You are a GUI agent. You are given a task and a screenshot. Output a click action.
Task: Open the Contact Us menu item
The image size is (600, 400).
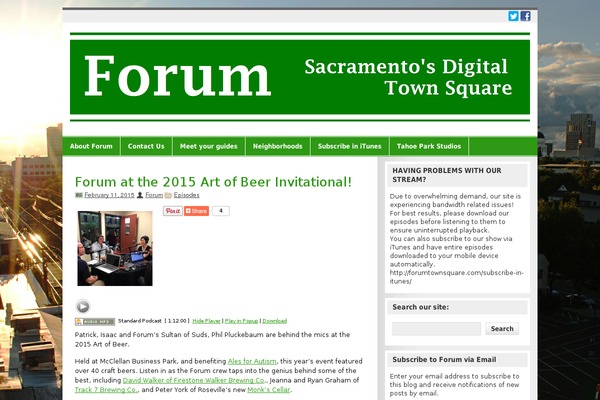pyautogui.click(x=146, y=146)
